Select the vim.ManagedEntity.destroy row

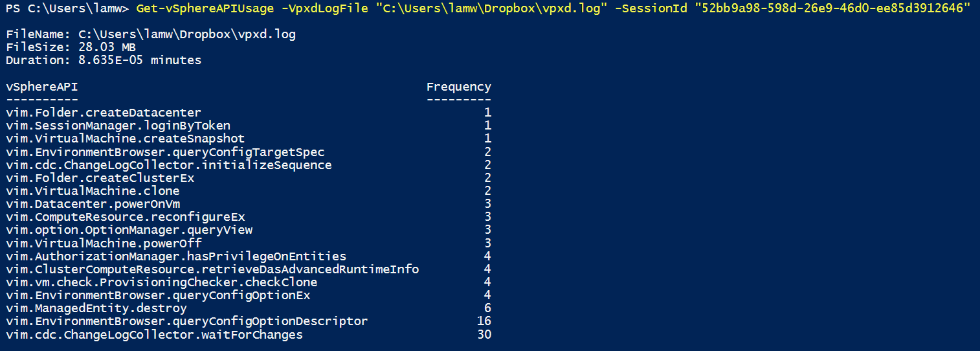tap(96, 308)
